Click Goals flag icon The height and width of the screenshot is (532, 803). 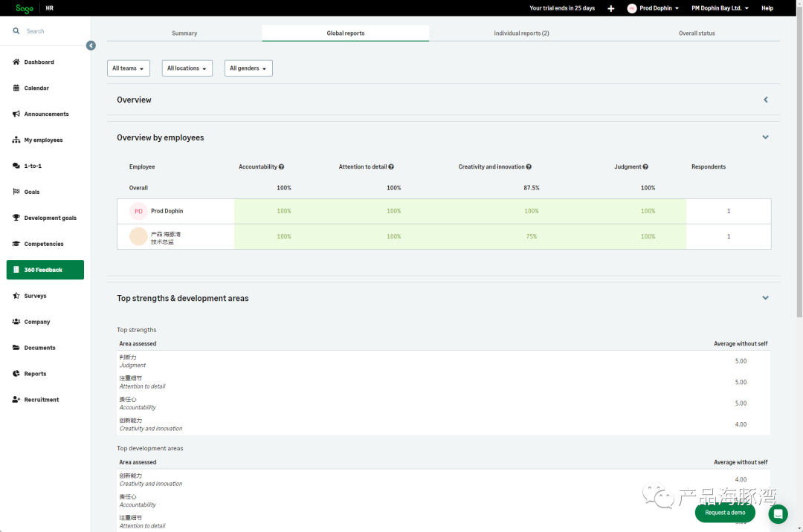[16, 192]
